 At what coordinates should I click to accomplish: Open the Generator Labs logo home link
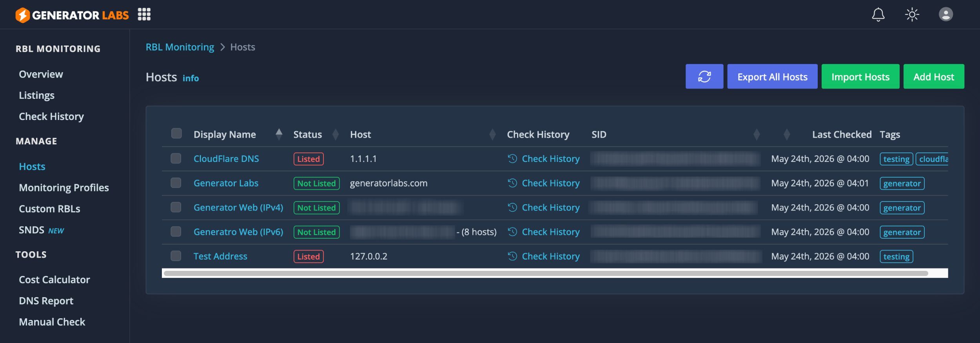72,15
